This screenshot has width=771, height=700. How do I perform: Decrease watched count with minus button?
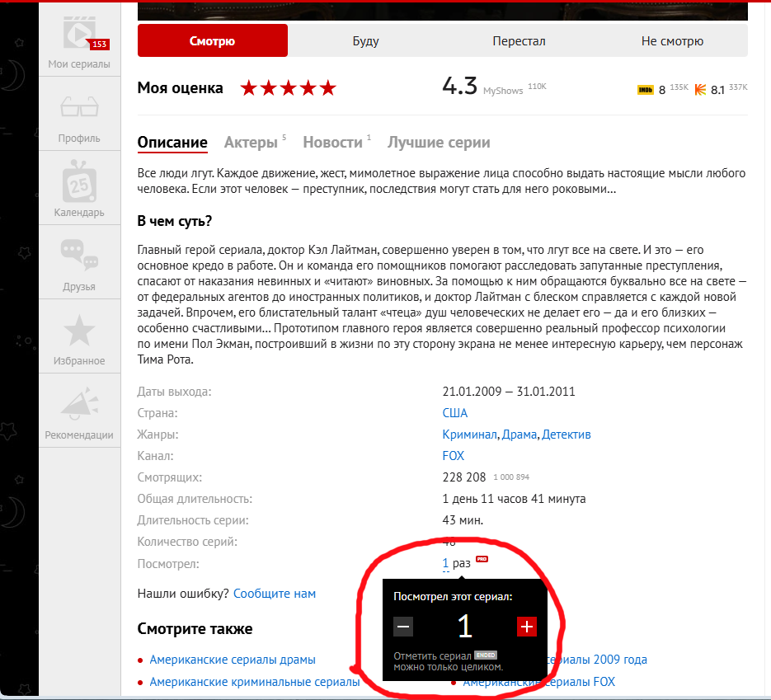(x=403, y=627)
